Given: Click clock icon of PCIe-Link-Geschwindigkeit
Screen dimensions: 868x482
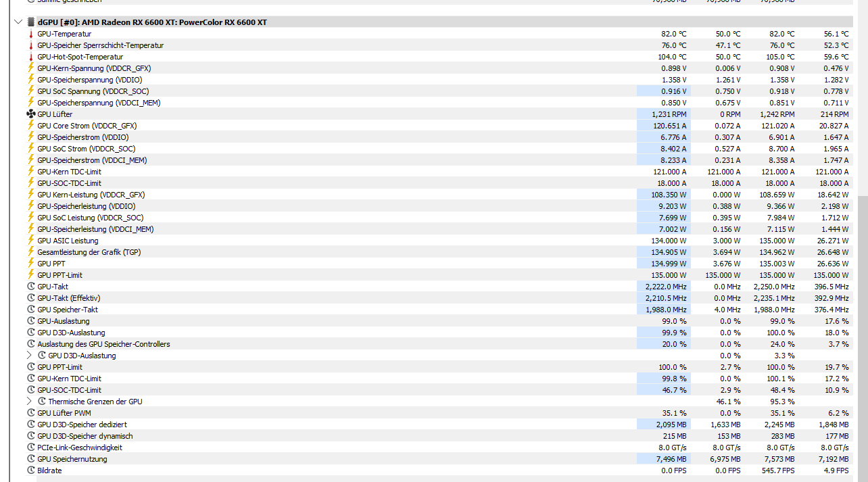Looking at the screenshot, I should 30,448.
